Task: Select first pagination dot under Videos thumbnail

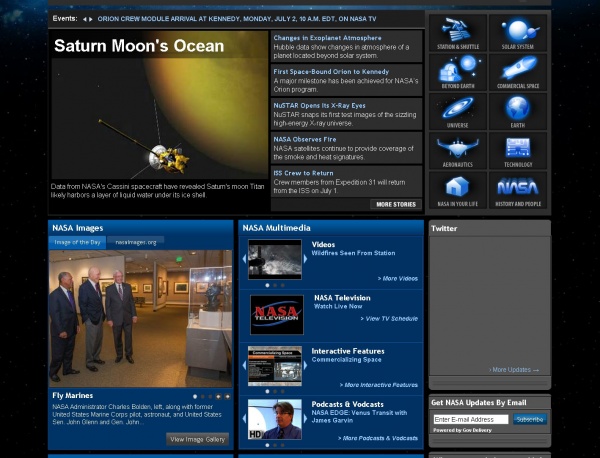Action: (x=267, y=285)
